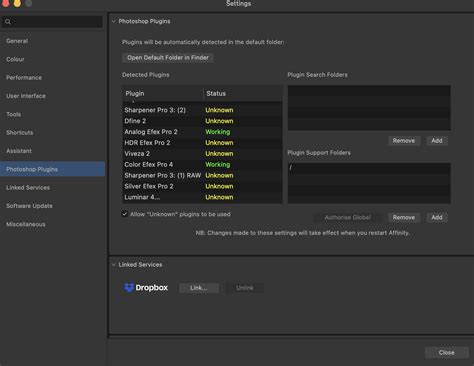The height and width of the screenshot is (366, 474).
Task: Click the search magnifier icon in sidebar
Action: [8, 22]
